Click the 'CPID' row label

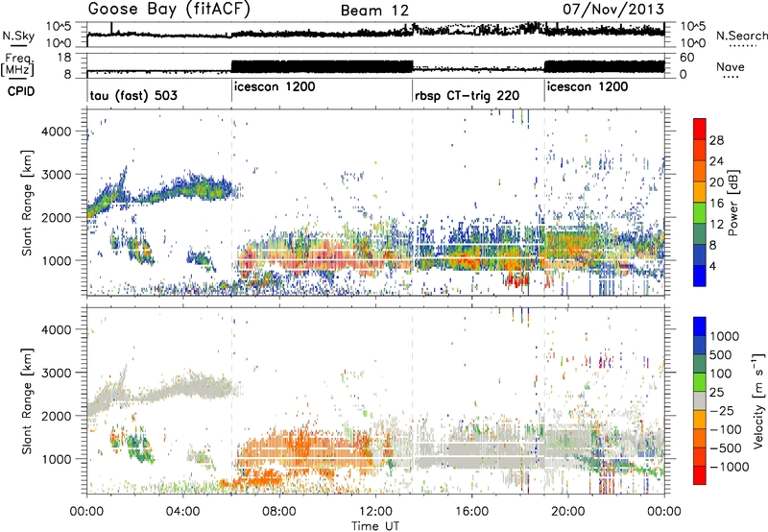[x=21, y=91]
